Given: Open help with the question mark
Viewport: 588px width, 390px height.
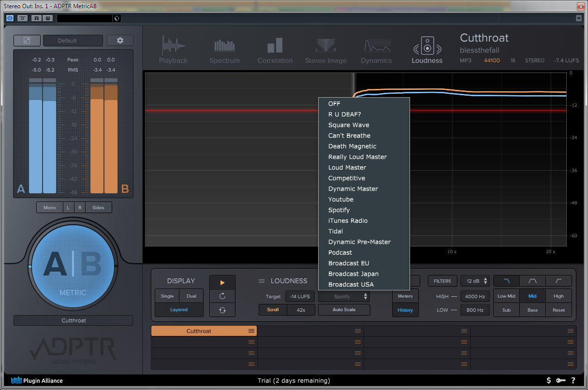Looking at the screenshot, I should click(573, 381).
